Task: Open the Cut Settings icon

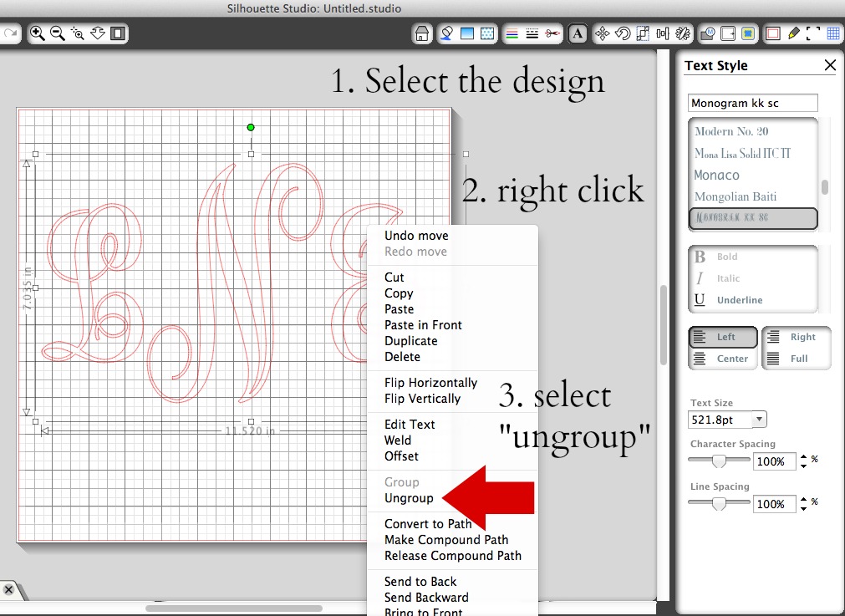Action: (748, 33)
